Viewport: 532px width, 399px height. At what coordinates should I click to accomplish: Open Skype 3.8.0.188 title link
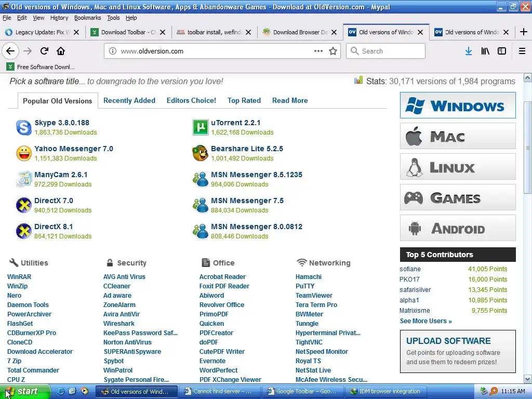(62, 123)
